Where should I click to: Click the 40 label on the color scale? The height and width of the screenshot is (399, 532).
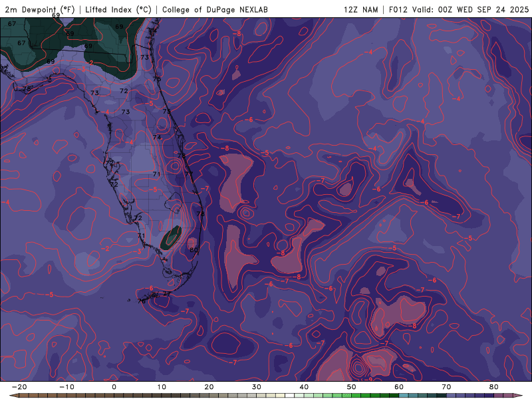pyautogui.click(x=304, y=387)
